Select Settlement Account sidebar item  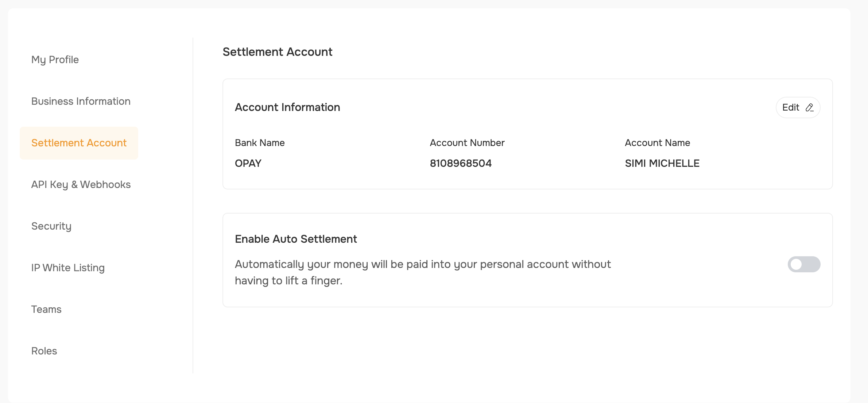79,143
